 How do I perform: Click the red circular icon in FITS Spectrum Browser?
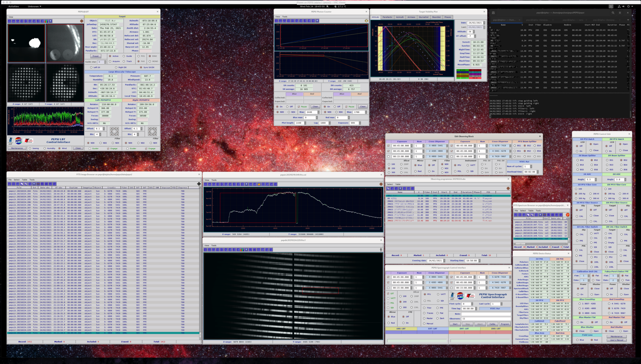tap(567, 215)
